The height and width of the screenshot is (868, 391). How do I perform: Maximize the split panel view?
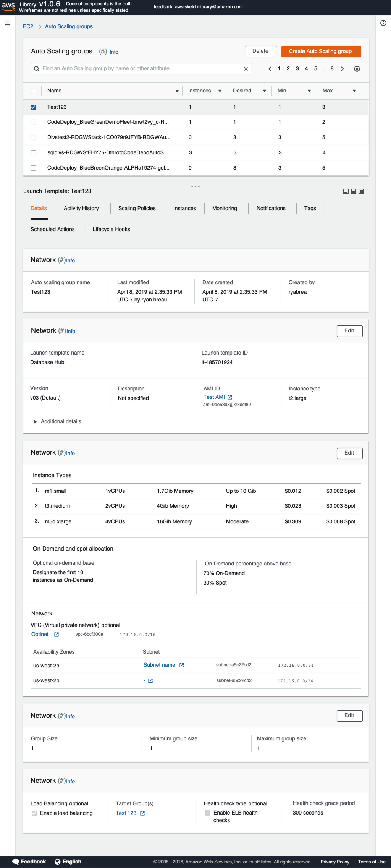(x=361, y=191)
